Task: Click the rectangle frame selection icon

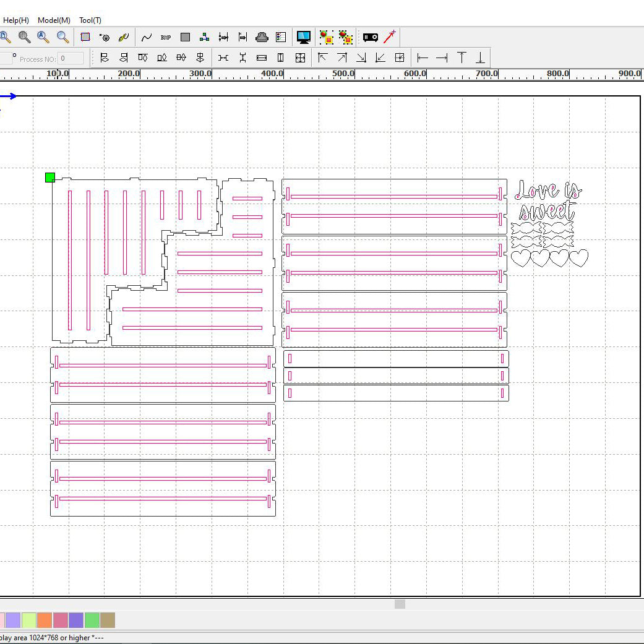Action: pyautogui.click(x=85, y=37)
